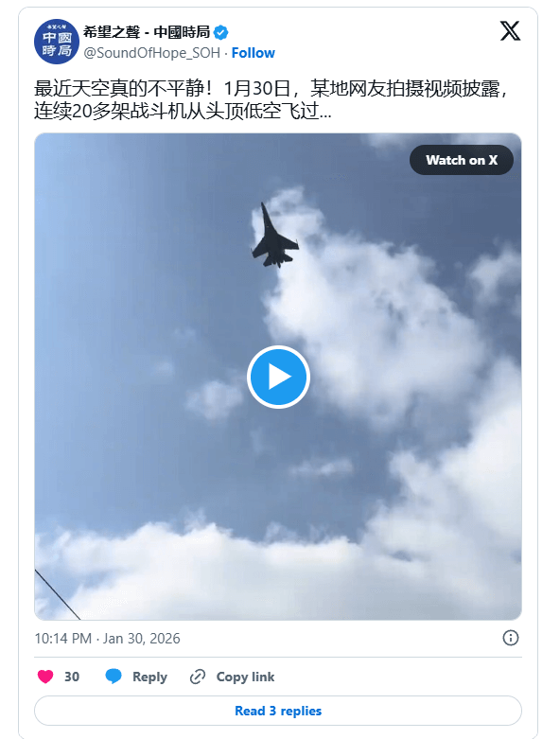The height and width of the screenshot is (739, 560).
Task: Play the fighter jet video
Action: point(278,377)
